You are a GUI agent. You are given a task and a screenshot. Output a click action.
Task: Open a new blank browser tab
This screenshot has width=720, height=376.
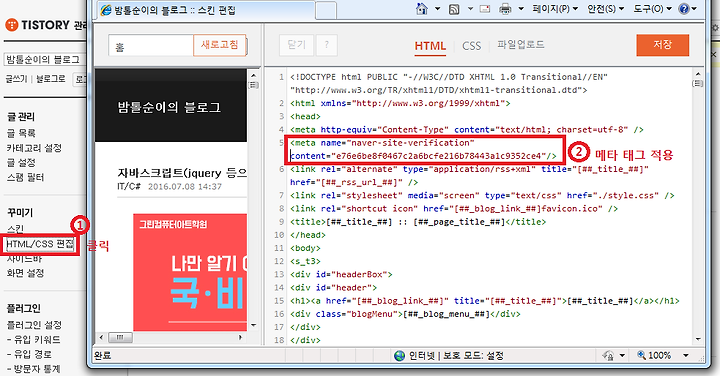tap(326, 11)
